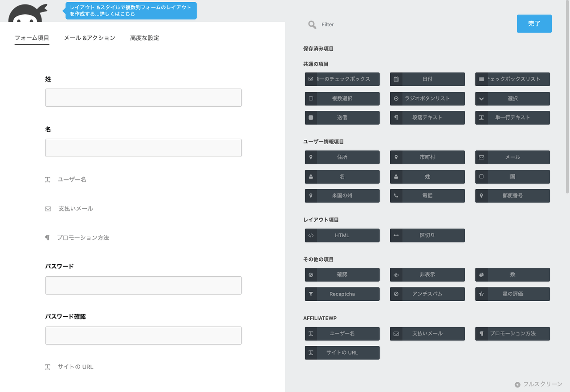
Task: Select the パスワード input field
Action: [x=143, y=285]
